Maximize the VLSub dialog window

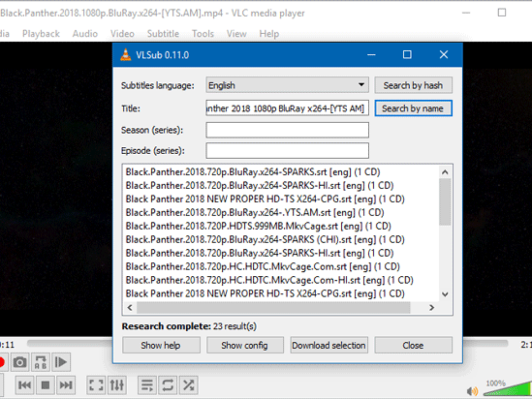[x=407, y=55]
